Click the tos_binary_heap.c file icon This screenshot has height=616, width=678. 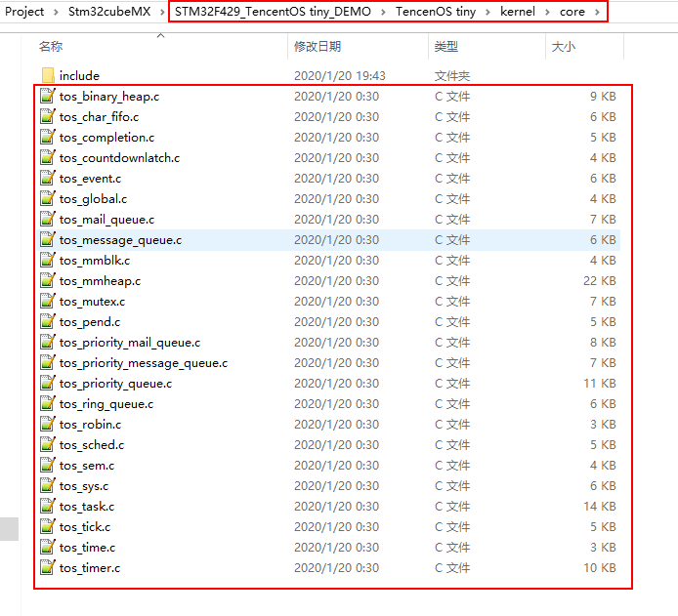[48, 96]
